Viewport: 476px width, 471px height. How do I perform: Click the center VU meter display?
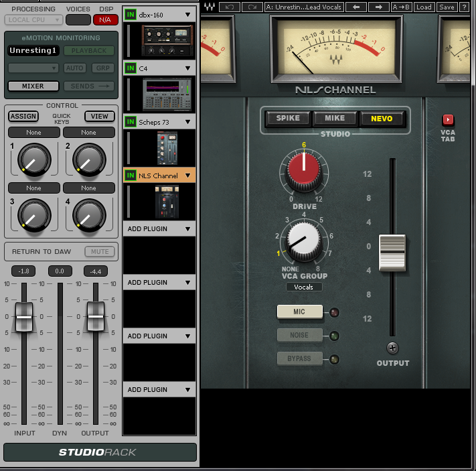tap(336, 48)
